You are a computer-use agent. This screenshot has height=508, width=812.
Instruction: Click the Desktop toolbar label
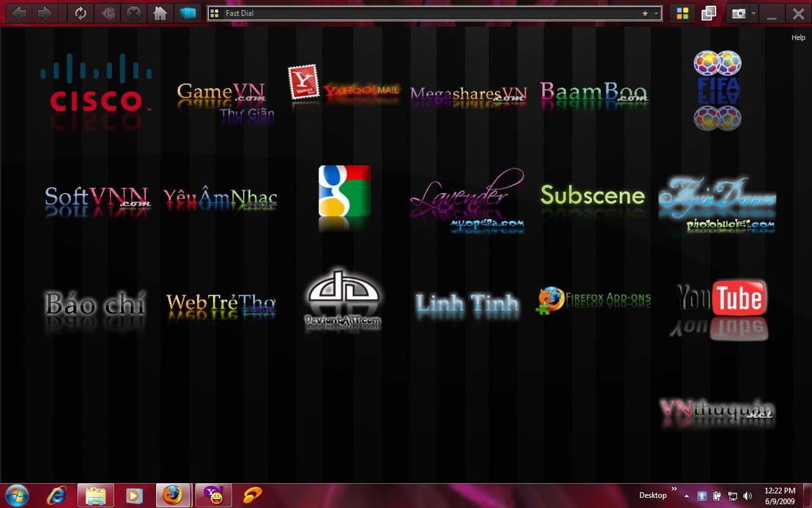[653, 495]
